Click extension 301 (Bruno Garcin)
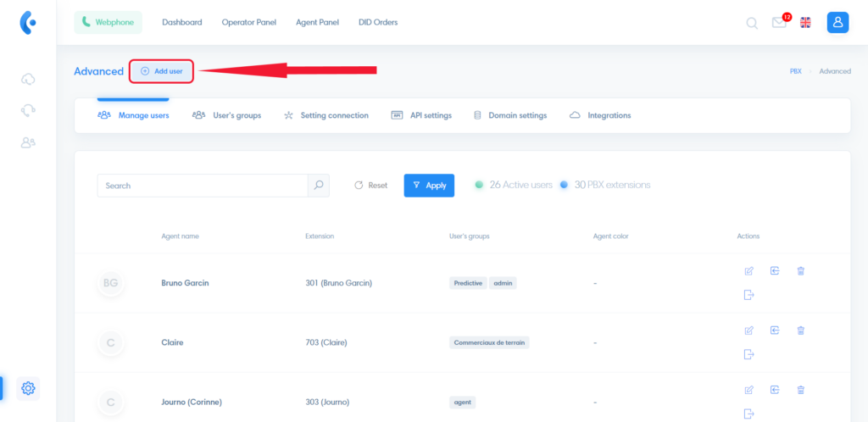 click(x=339, y=283)
